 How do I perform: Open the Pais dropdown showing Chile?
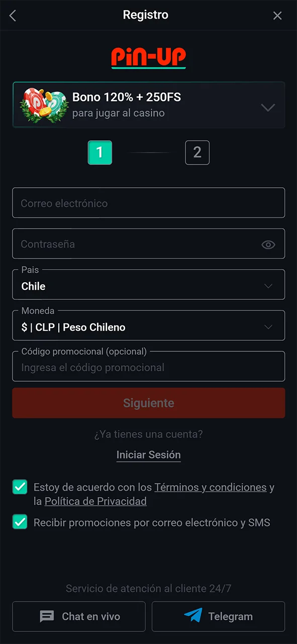coord(148,285)
